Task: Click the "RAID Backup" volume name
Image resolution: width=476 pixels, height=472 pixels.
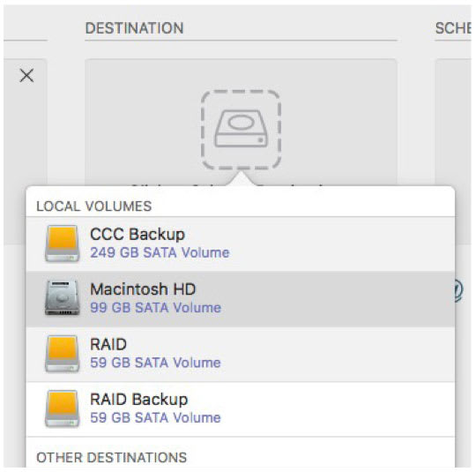Action: pyautogui.click(x=139, y=400)
